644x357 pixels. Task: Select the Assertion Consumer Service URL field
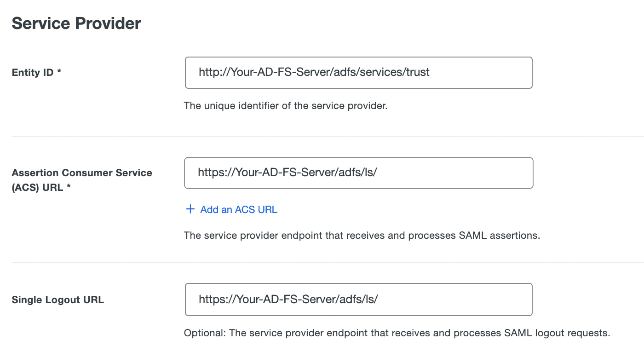[x=358, y=173]
